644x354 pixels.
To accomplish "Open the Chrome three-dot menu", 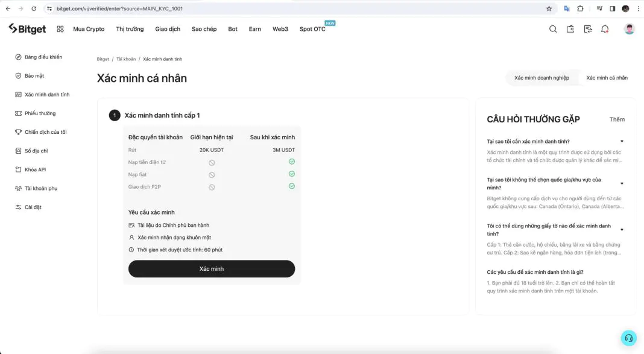I will coord(638,8).
